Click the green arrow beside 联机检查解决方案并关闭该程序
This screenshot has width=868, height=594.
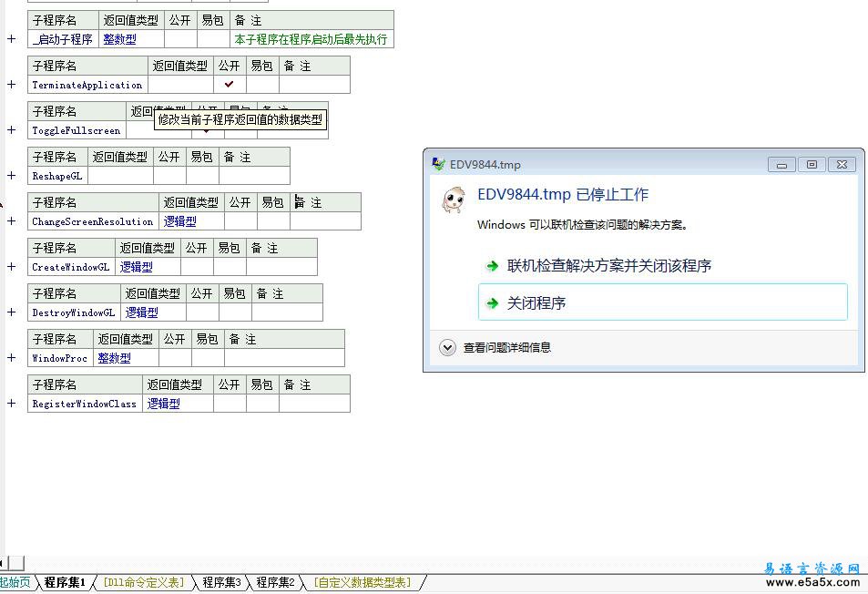[x=492, y=266]
